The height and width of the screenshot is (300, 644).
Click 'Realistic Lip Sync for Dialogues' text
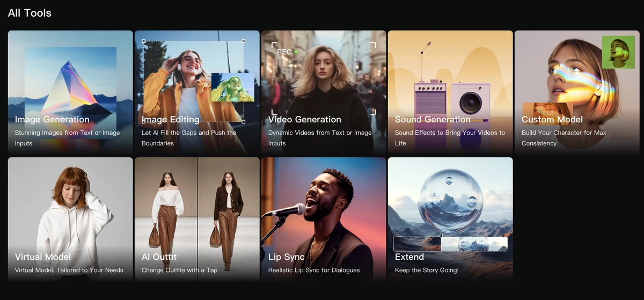pos(314,270)
